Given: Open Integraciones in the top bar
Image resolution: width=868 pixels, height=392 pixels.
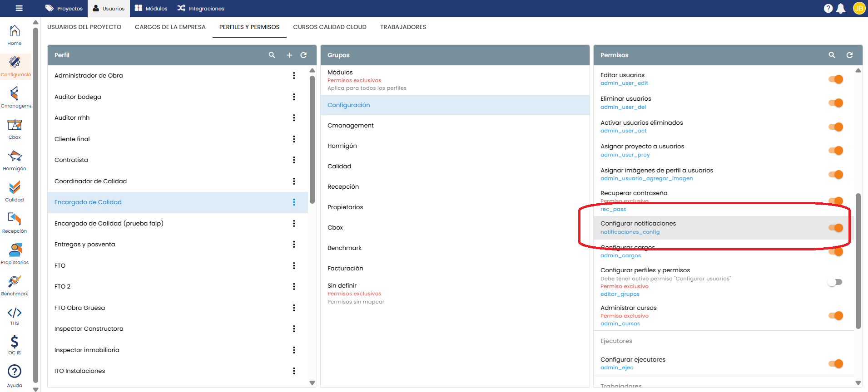Looking at the screenshot, I should [x=201, y=9].
